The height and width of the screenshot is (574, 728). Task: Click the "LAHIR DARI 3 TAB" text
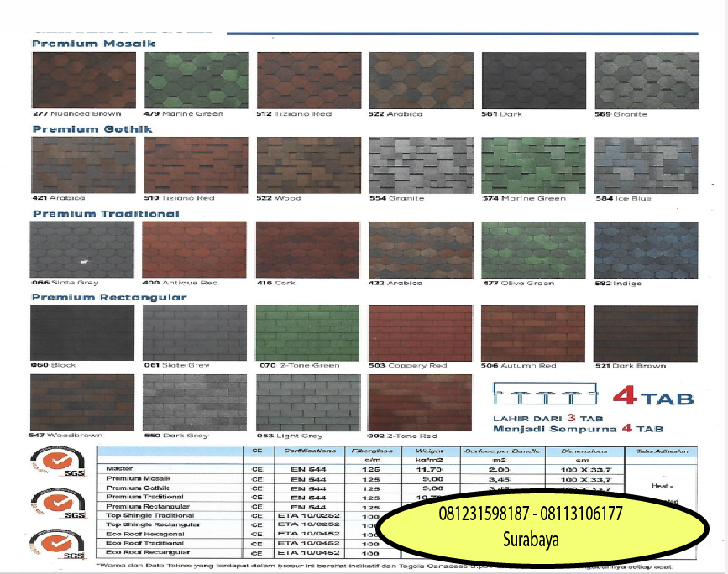(547, 418)
